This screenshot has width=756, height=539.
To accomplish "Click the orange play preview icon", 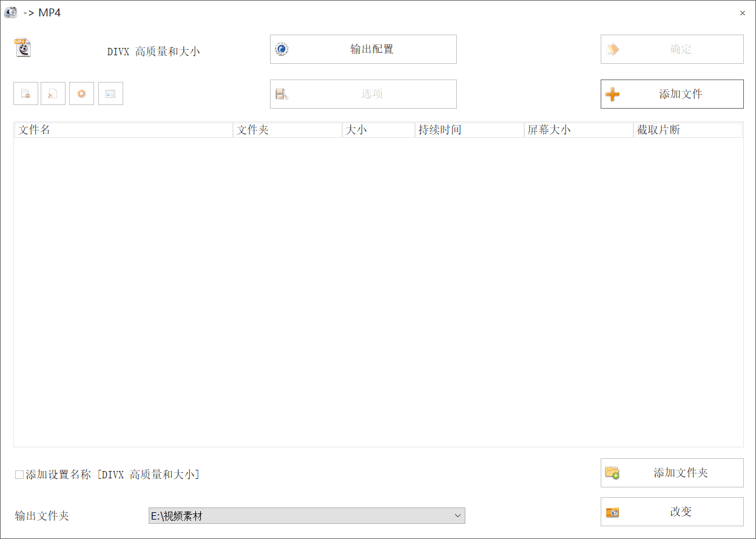I will click(x=81, y=93).
